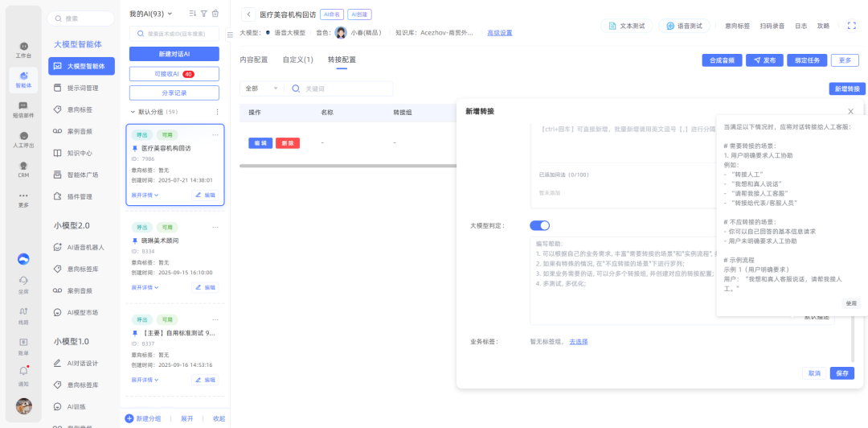Click the sort icon above AI list
Image resolution: width=868 pixels, height=428 pixels.
click(192, 14)
